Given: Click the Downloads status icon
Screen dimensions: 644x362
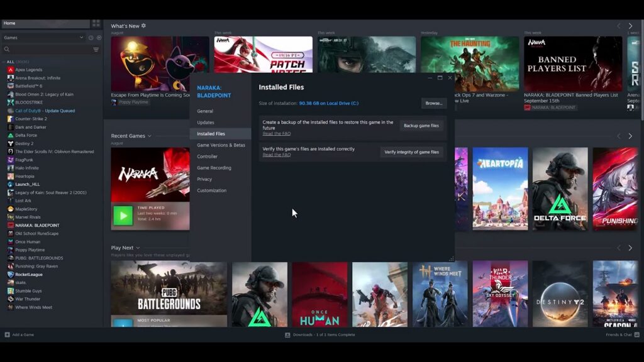Looking at the screenshot, I should (x=287, y=335).
